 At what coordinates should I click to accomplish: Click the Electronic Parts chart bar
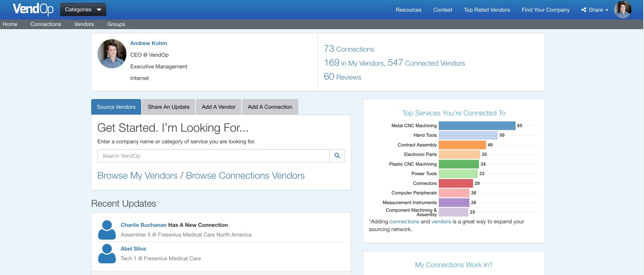[459, 154]
